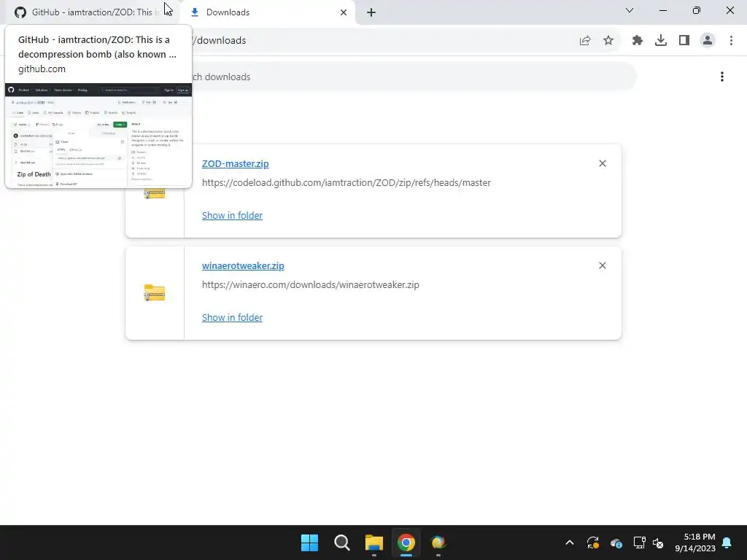Viewport: 747px width, 560px height.
Task: Click the muted volume tray icon
Action: (x=658, y=542)
